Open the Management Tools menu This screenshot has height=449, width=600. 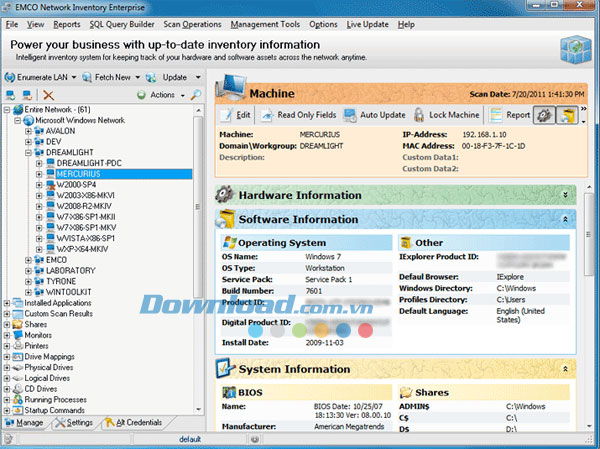point(265,24)
